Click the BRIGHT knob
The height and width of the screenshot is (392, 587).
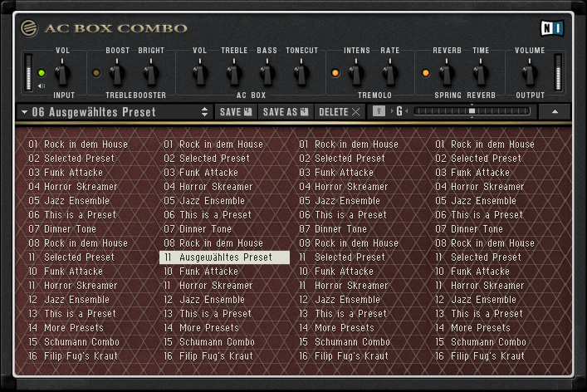[x=151, y=73]
